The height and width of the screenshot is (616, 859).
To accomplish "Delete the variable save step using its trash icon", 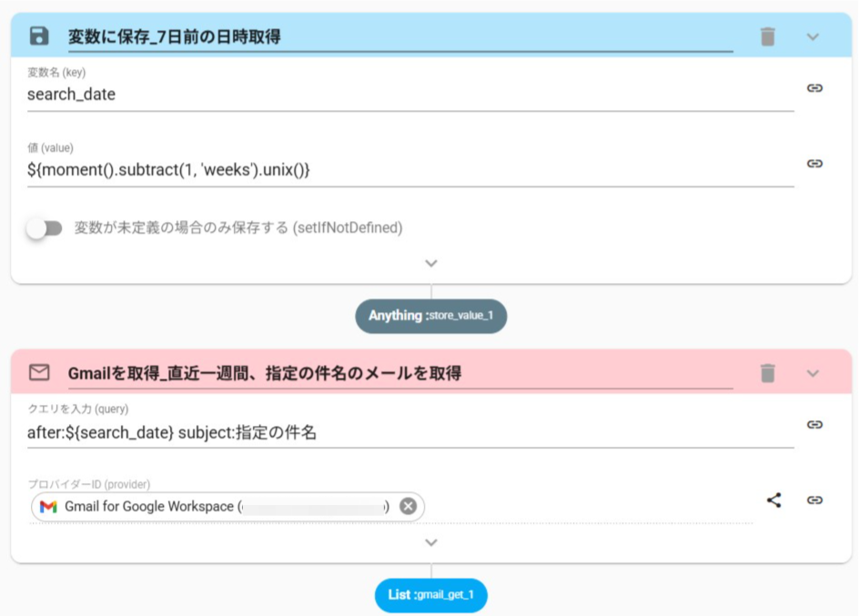I will tap(768, 36).
